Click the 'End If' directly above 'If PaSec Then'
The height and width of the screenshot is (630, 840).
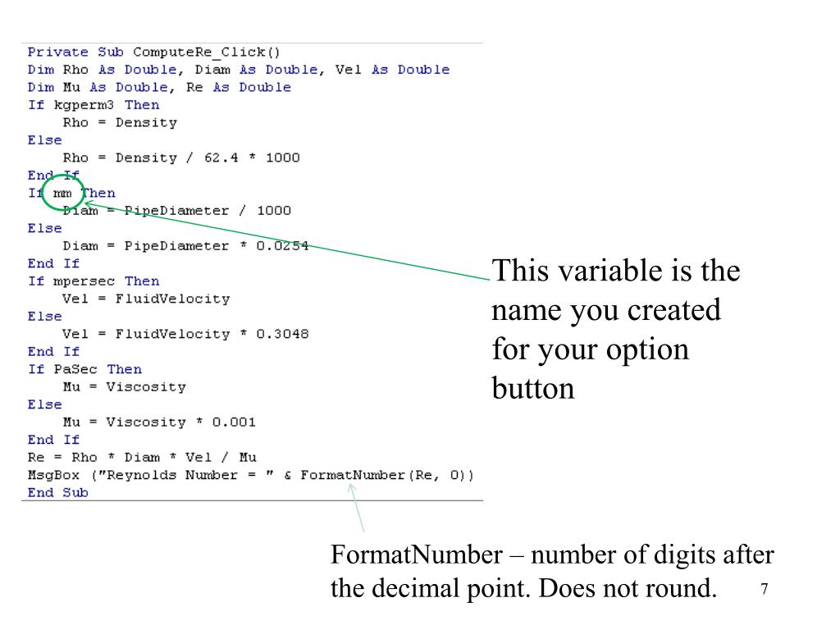click(54, 352)
